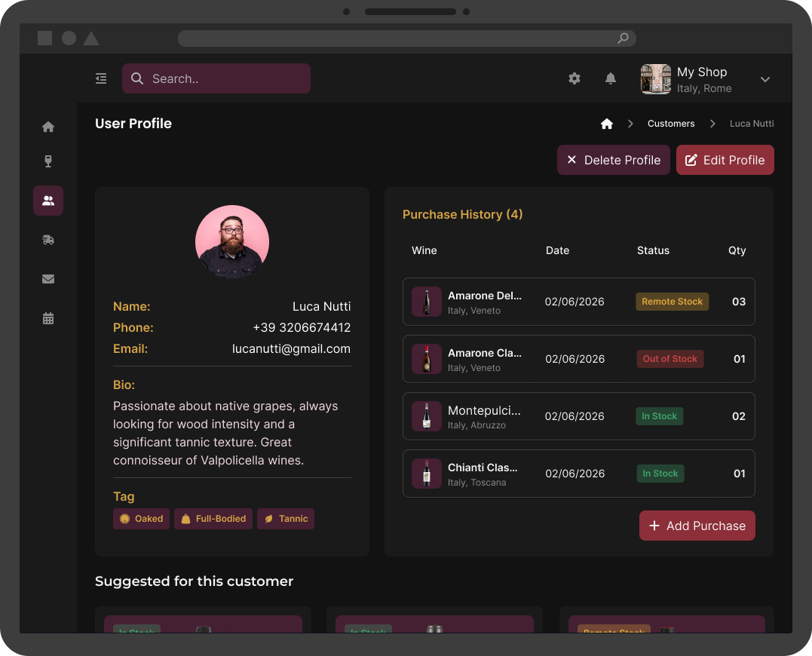Click the browser address bar magnifier icon
The height and width of the screenshot is (656, 812).
[x=623, y=38]
